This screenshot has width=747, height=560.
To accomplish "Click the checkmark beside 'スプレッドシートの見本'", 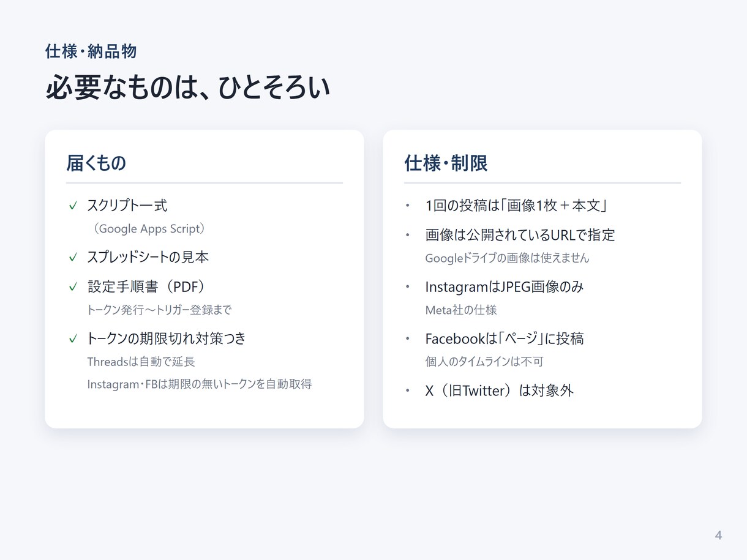I will click(73, 257).
